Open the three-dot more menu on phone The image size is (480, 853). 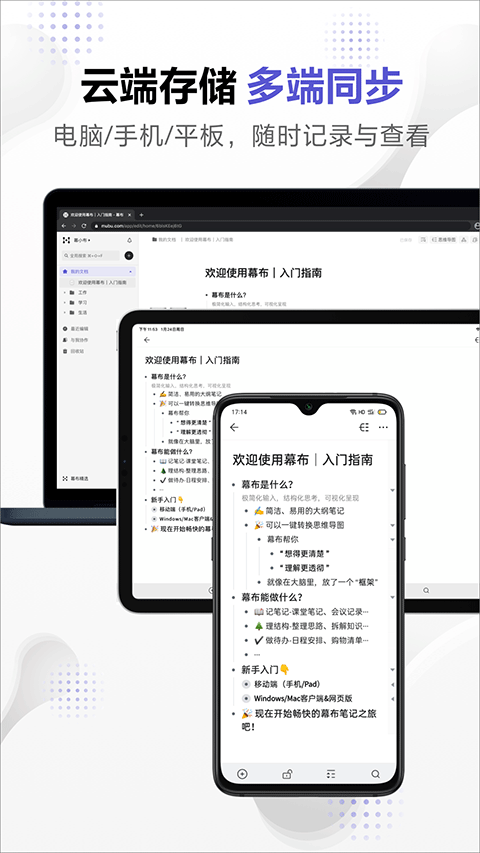pyautogui.click(x=383, y=427)
